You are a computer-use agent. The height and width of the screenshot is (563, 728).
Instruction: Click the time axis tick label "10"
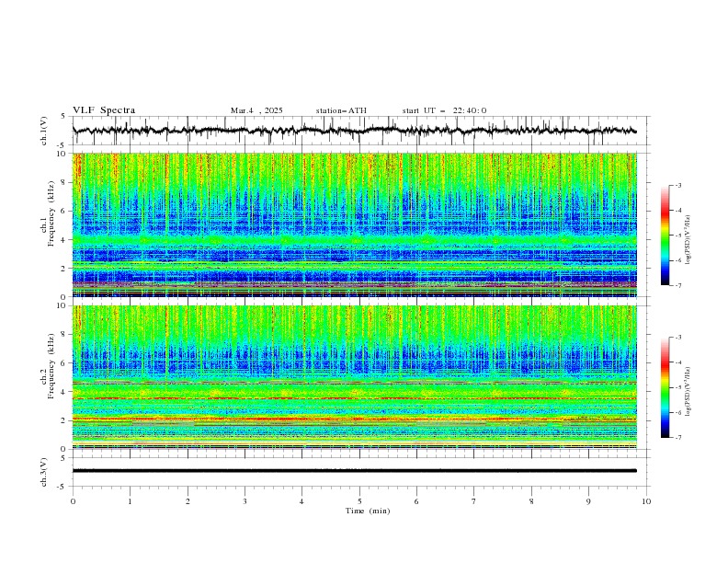pyautogui.click(x=646, y=501)
